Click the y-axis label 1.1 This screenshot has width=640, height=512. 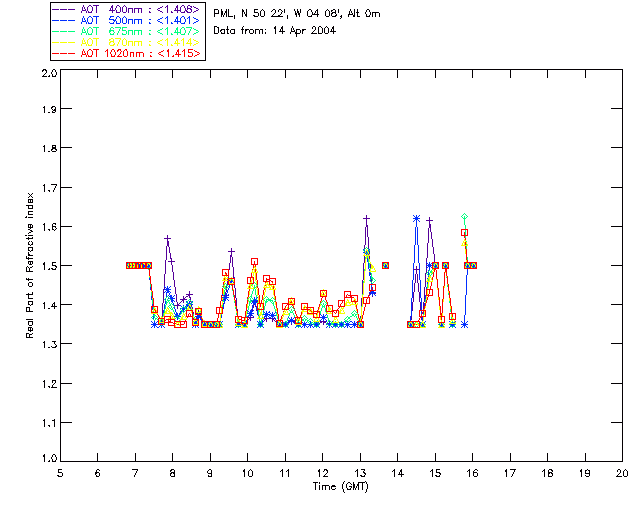point(49,423)
